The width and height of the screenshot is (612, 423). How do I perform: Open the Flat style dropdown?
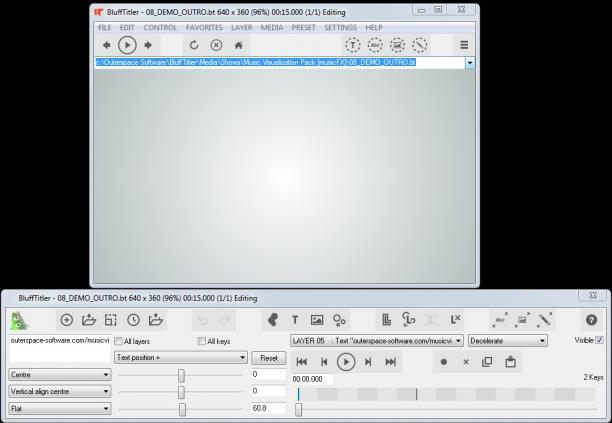pyautogui.click(x=60, y=409)
